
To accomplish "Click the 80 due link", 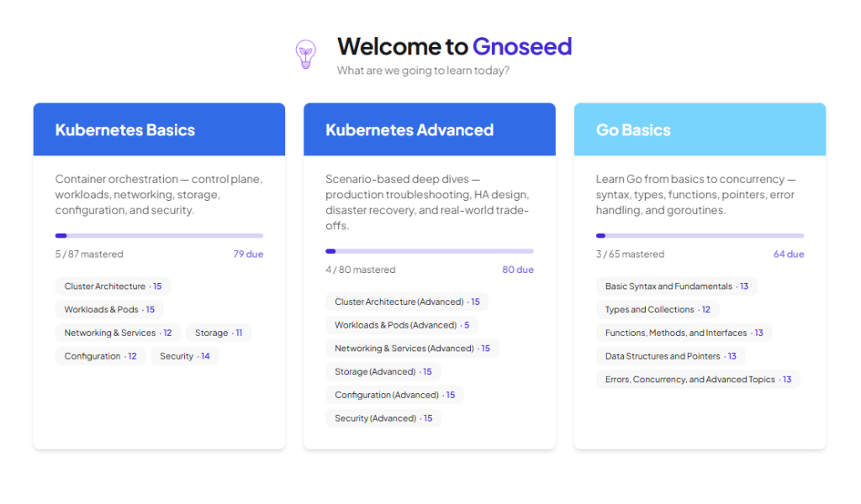I will pyautogui.click(x=518, y=270).
